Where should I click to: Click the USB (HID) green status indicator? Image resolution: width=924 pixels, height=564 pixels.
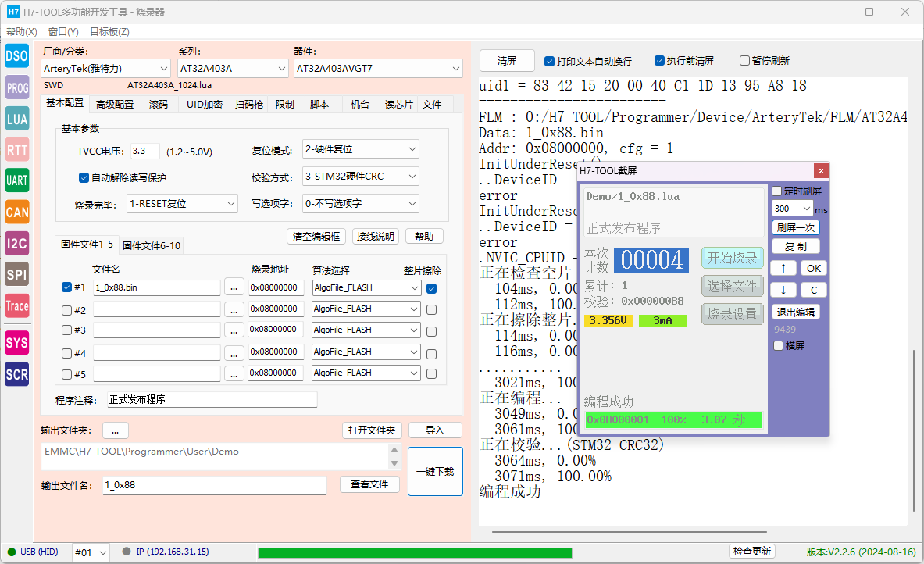tap(11, 552)
